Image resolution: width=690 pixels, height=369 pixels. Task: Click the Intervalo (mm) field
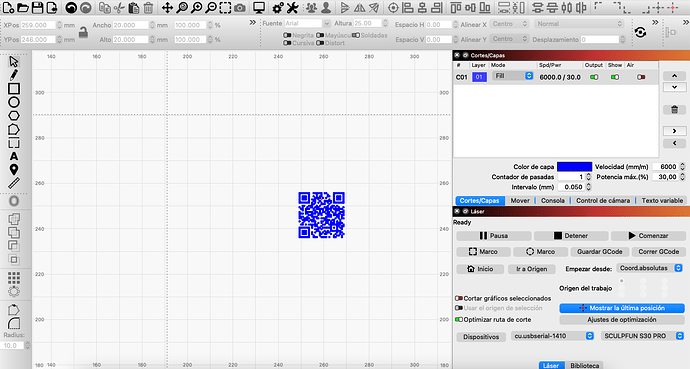click(x=571, y=187)
